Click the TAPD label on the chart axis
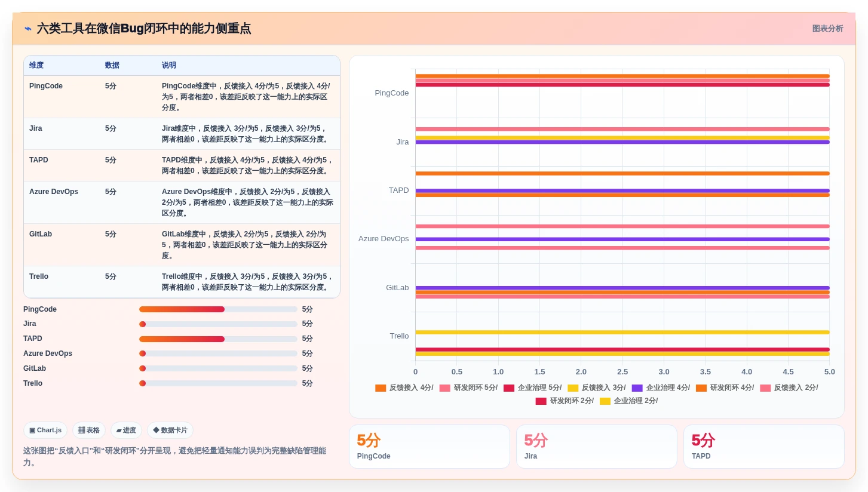The height and width of the screenshot is (492, 868). click(x=399, y=190)
